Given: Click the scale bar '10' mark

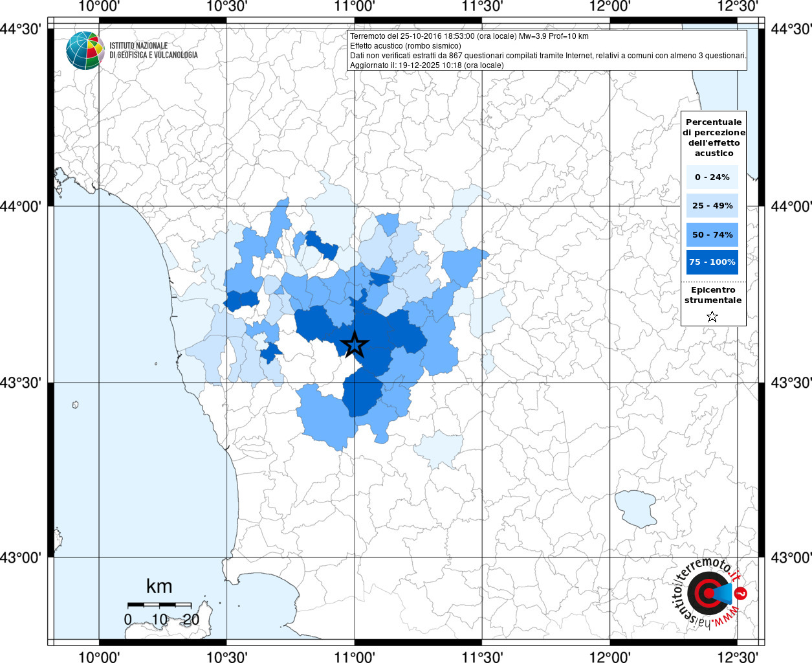Looking at the screenshot, I should [159, 620].
